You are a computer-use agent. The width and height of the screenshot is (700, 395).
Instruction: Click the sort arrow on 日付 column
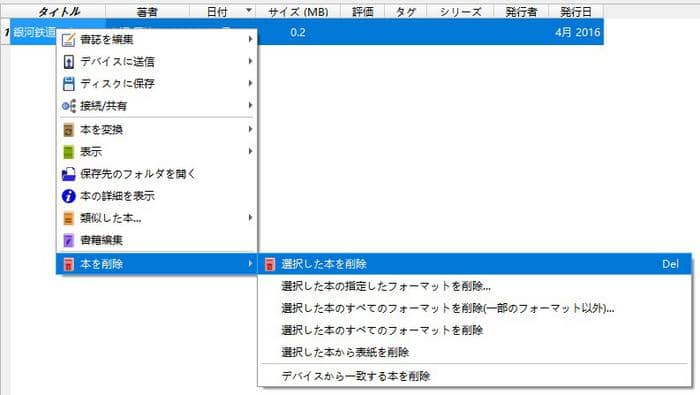(x=249, y=10)
